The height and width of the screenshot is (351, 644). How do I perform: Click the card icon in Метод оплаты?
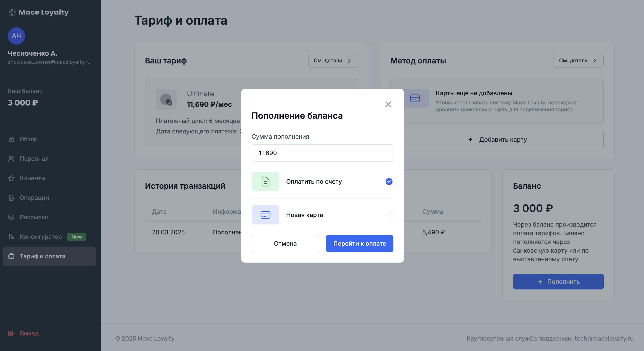[x=415, y=98]
